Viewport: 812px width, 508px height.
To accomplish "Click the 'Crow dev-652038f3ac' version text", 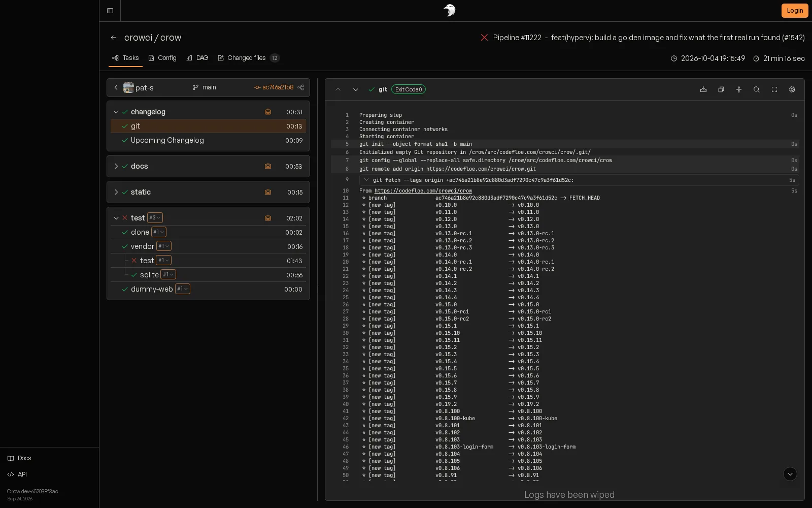I will click(32, 491).
